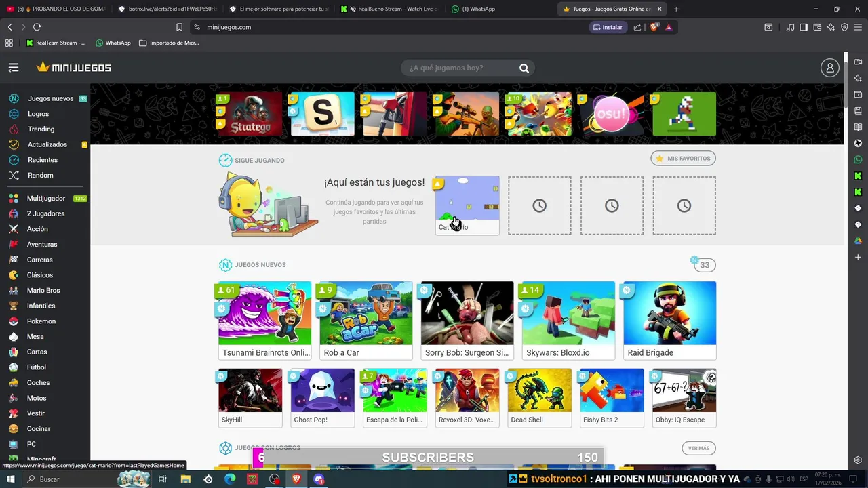Open Juegos nuevos in the sidebar

[x=50, y=98]
